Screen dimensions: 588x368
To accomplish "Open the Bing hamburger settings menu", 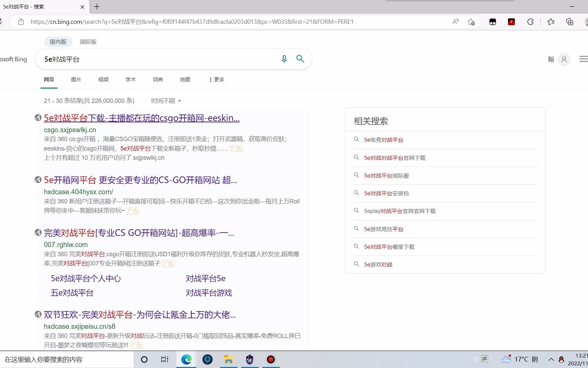I will pos(584,59).
